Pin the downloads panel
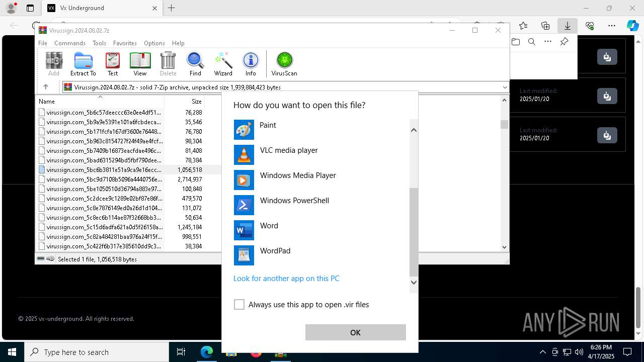The image size is (644, 362). coord(565,42)
